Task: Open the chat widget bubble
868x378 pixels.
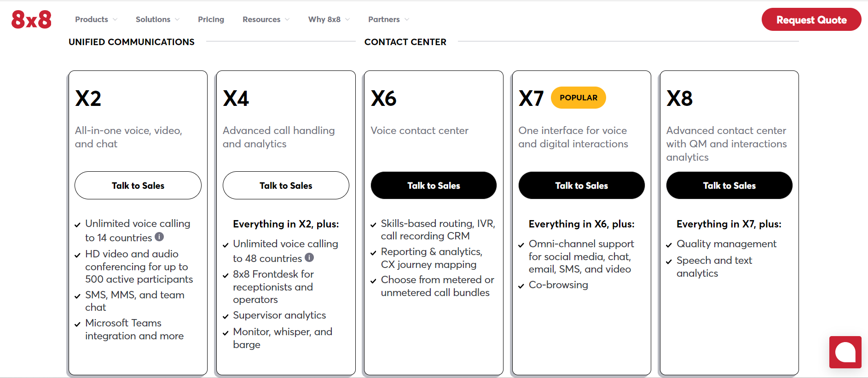Action: [845, 352]
